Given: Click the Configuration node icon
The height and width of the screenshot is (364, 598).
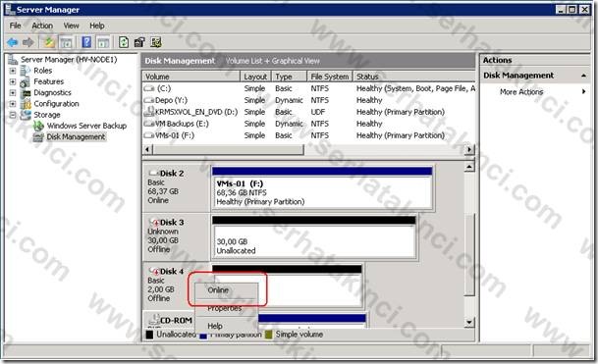Looking at the screenshot, I should click(x=26, y=104).
